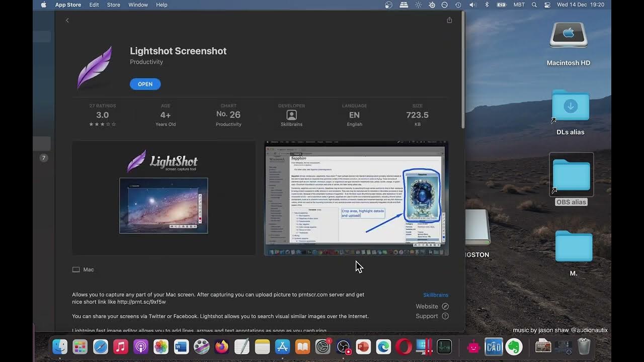Click the battery charging icon
This screenshot has height=362, width=644.
tap(501, 5)
